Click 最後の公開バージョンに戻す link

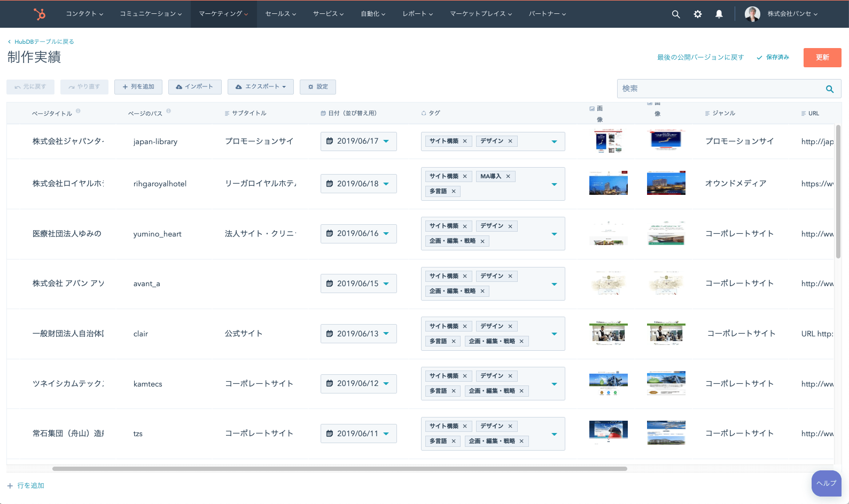700,58
